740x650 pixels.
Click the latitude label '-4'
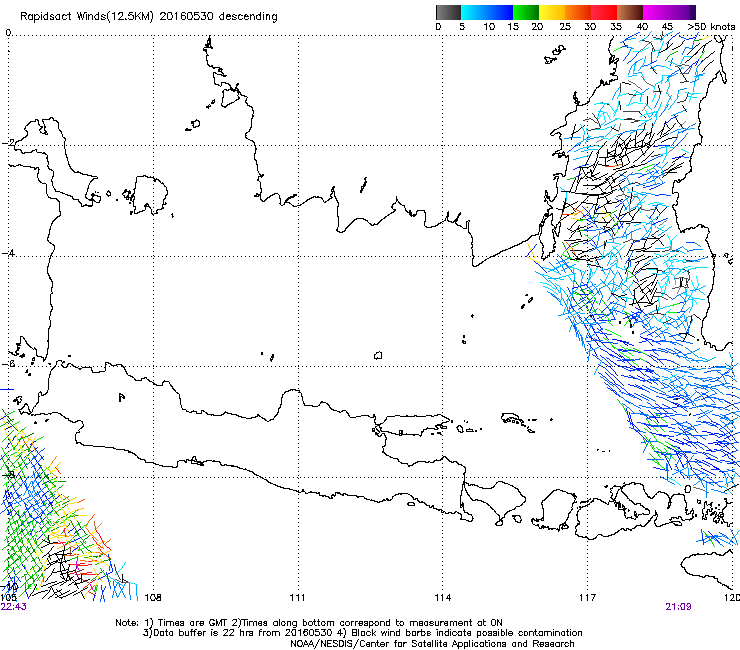pos(8,253)
